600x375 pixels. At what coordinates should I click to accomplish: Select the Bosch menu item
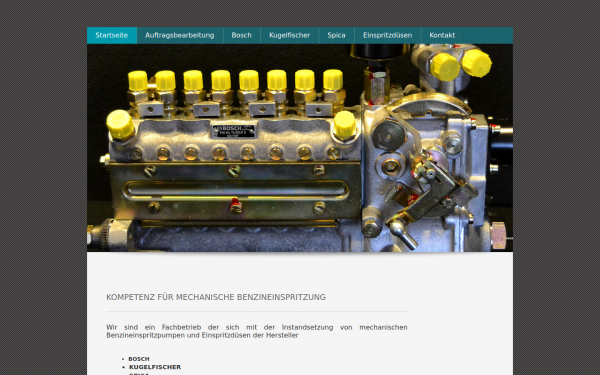(241, 36)
